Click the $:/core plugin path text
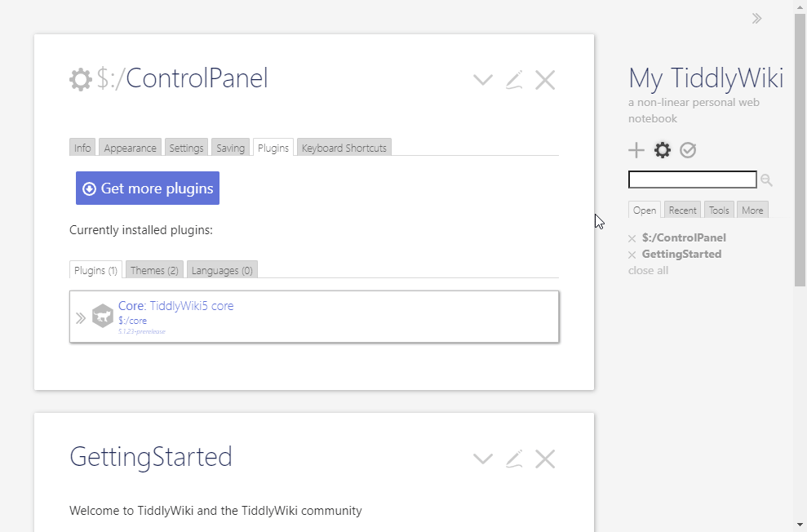 pos(133,321)
